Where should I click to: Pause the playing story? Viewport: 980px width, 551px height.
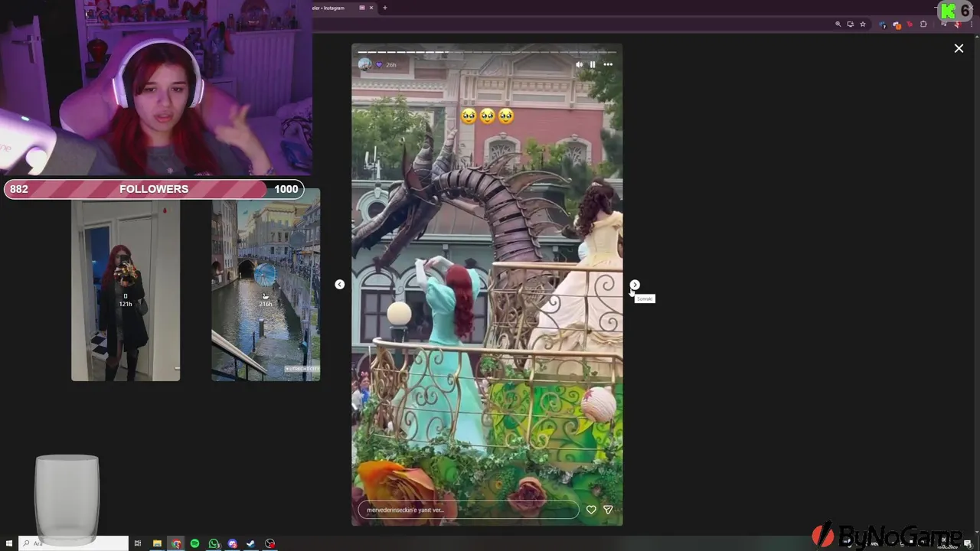pyautogui.click(x=593, y=64)
